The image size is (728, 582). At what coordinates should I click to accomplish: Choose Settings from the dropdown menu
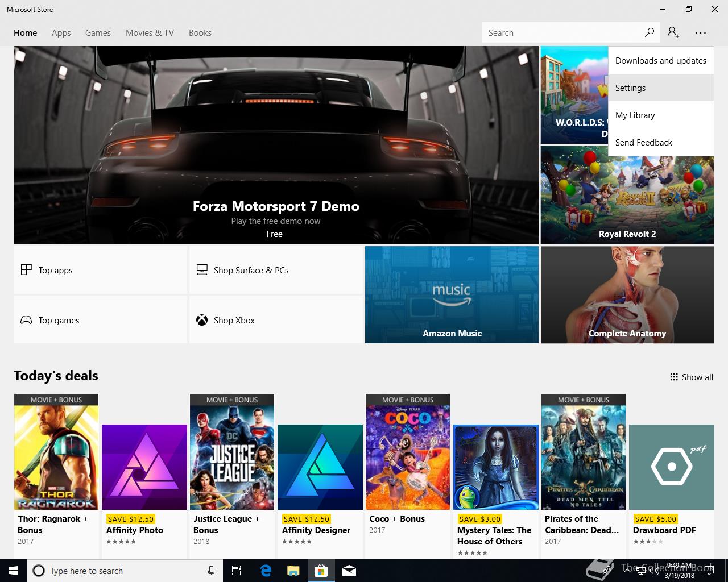click(661, 88)
